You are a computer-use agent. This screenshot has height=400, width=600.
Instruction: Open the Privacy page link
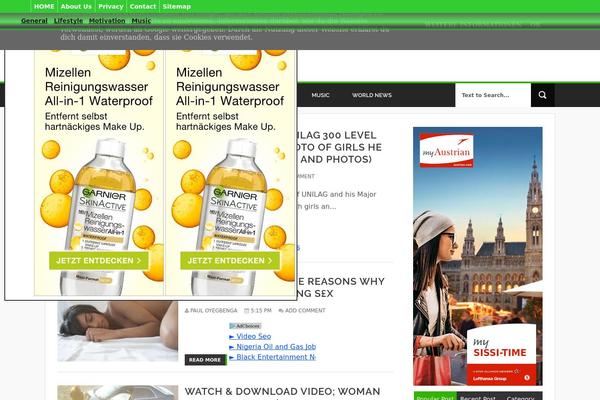tap(111, 7)
